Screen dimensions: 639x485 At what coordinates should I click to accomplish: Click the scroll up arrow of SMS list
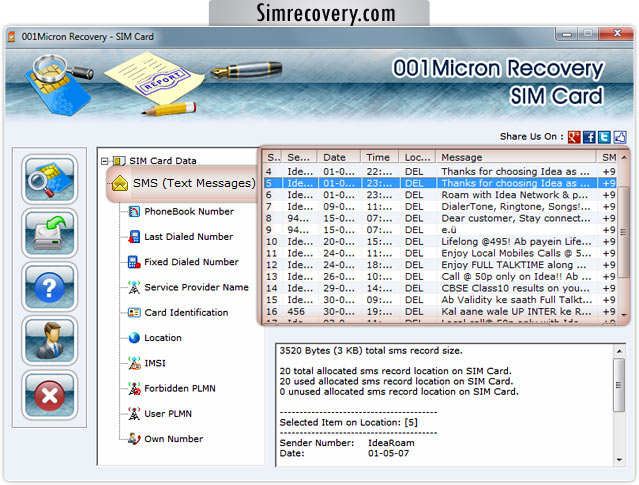[624, 157]
